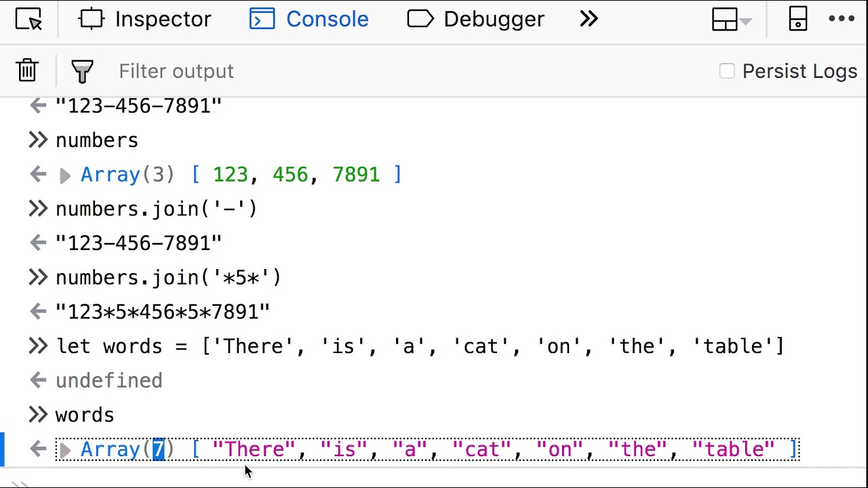Expand the Array(7) words result
Viewport: 868px width, 488px height.
65,451
